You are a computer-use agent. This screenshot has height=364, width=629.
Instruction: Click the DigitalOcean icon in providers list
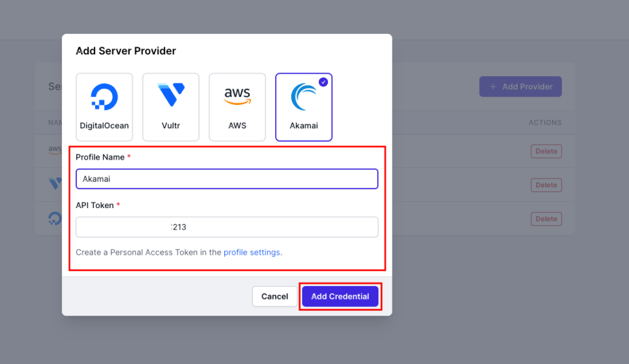click(55, 218)
